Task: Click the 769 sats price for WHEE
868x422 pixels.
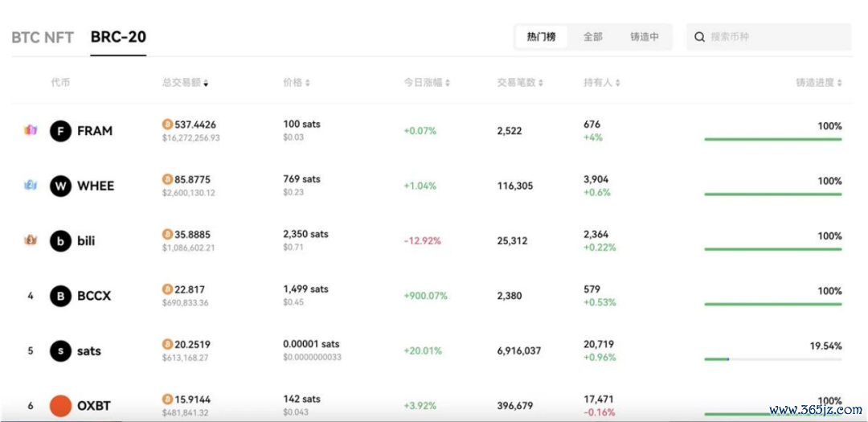Action: pyautogui.click(x=301, y=179)
